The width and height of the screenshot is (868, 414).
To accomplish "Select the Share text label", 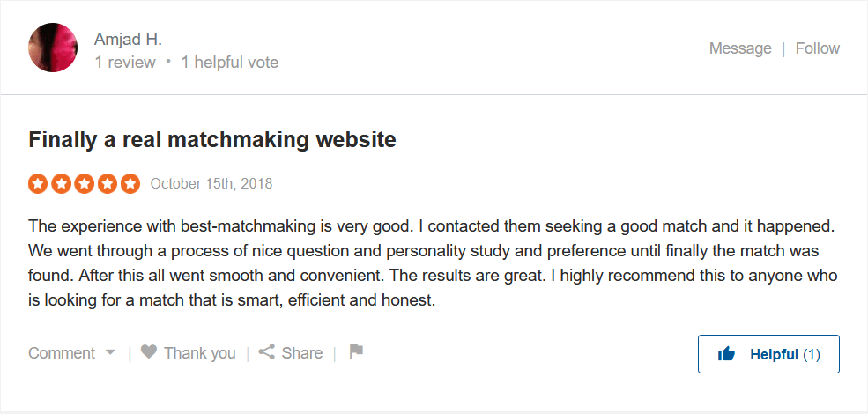I will [302, 353].
